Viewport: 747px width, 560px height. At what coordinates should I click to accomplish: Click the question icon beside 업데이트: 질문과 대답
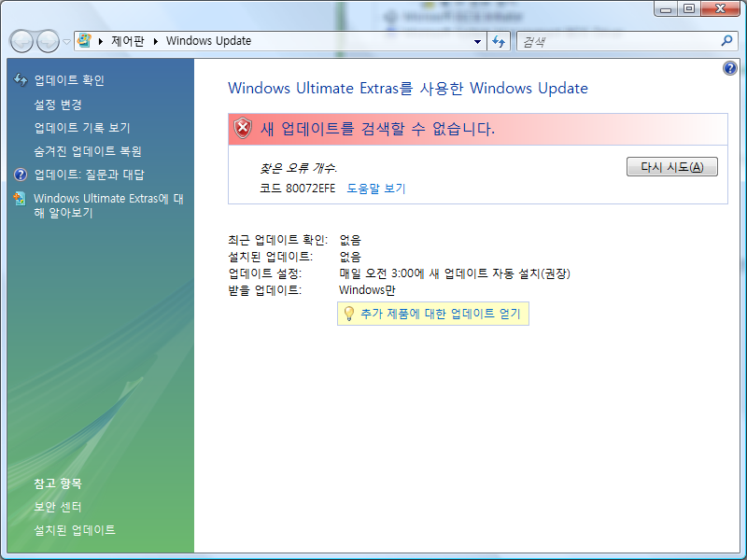[21, 175]
